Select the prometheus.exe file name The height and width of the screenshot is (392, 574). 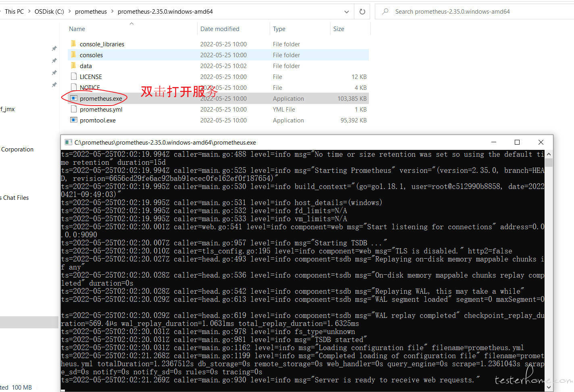pyautogui.click(x=101, y=98)
